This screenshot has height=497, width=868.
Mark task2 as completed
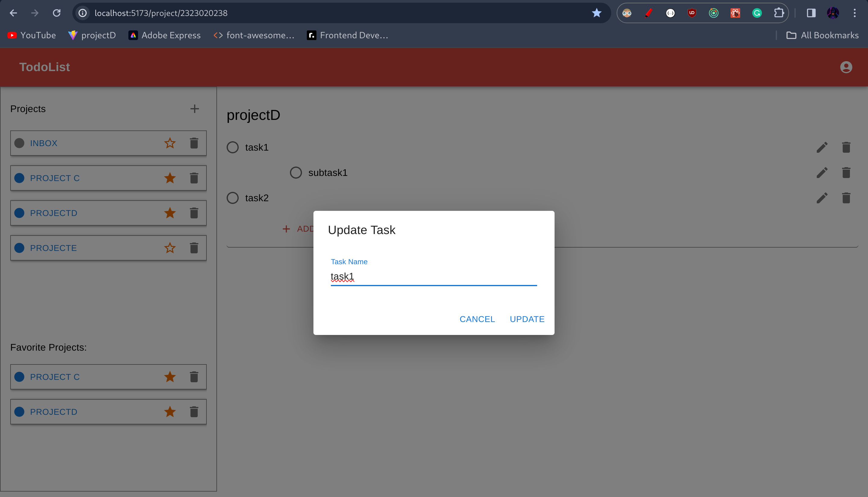coord(233,198)
